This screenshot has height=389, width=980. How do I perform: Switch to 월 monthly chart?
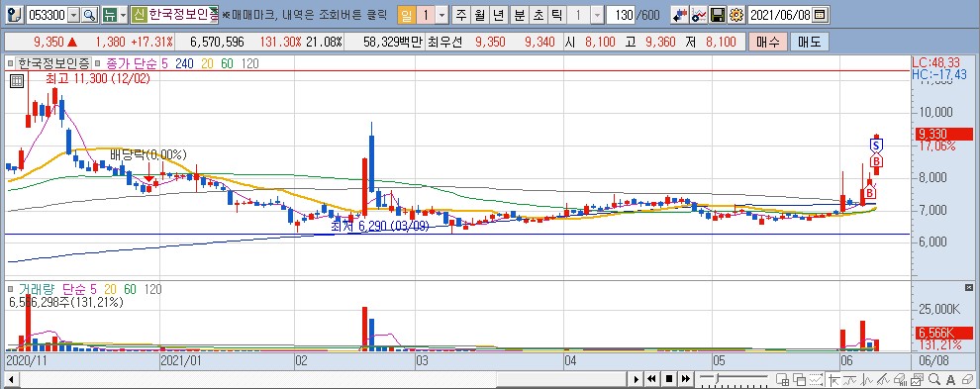[480, 15]
